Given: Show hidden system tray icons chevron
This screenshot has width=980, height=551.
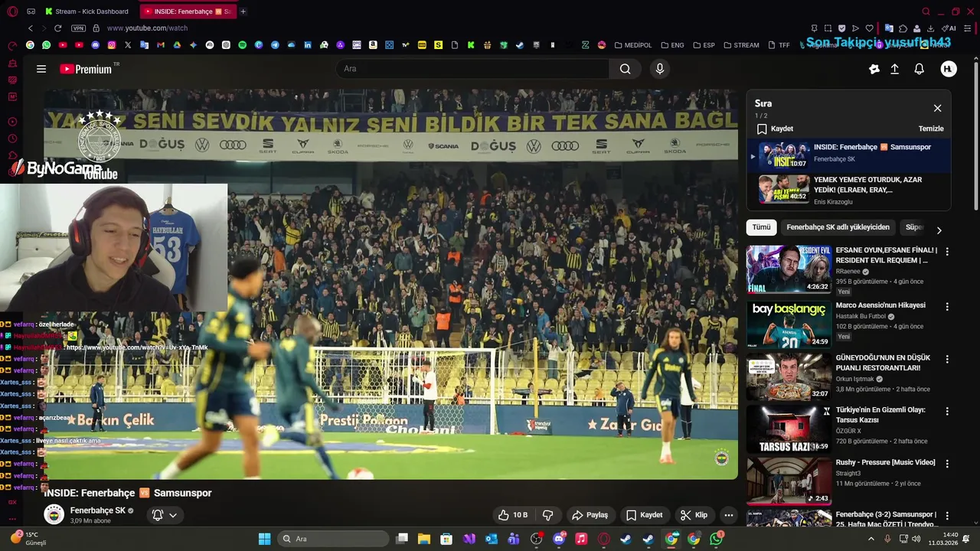Looking at the screenshot, I should tap(871, 539).
